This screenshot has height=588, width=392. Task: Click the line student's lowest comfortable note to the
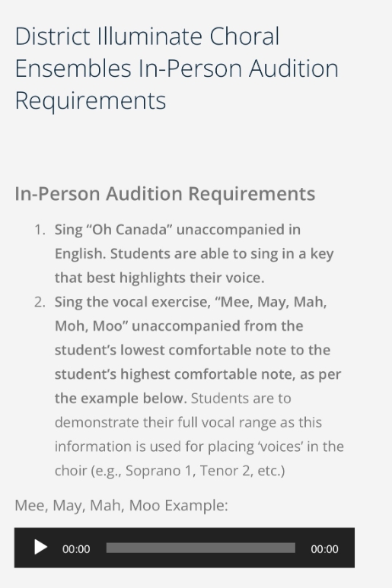pyautogui.click(x=193, y=350)
